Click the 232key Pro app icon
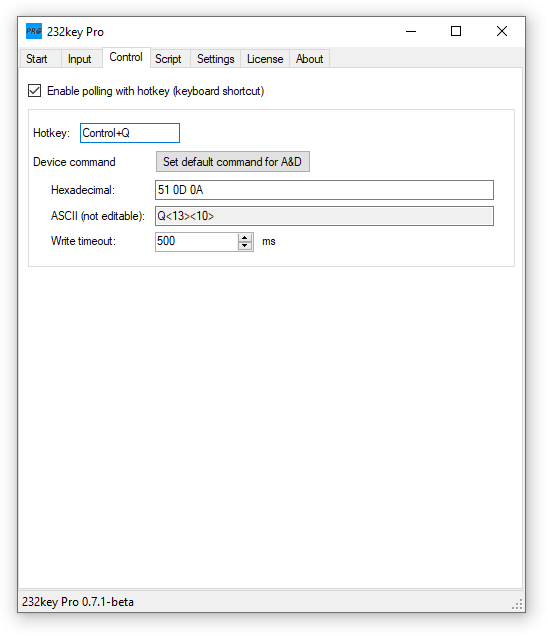This screenshot has height=635, width=547. [34, 31]
